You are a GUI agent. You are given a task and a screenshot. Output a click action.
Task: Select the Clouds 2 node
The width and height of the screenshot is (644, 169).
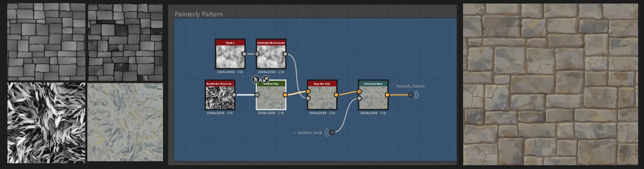[230, 54]
